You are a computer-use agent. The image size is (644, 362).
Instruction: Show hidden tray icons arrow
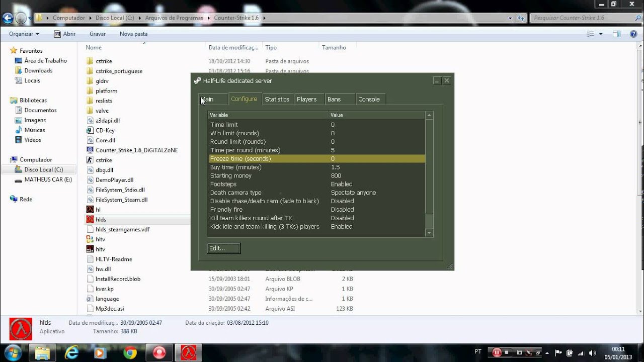click(x=547, y=353)
